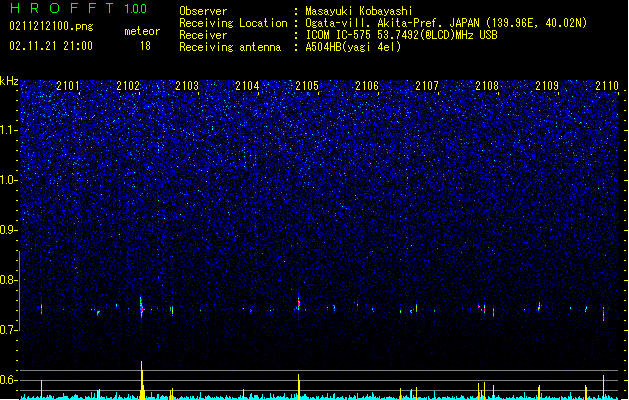
Task: Click the 'Receiving antenna' field label
Action: pyautogui.click(x=230, y=47)
